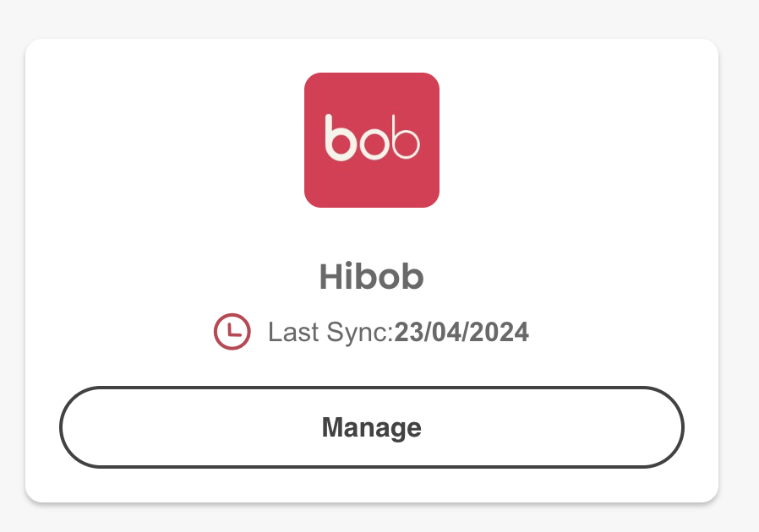Image resolution: width=759 pixels, height=532 pixels.
Task: Click the middle 'o' of the bob logo
Action: (x=374, y=144)
